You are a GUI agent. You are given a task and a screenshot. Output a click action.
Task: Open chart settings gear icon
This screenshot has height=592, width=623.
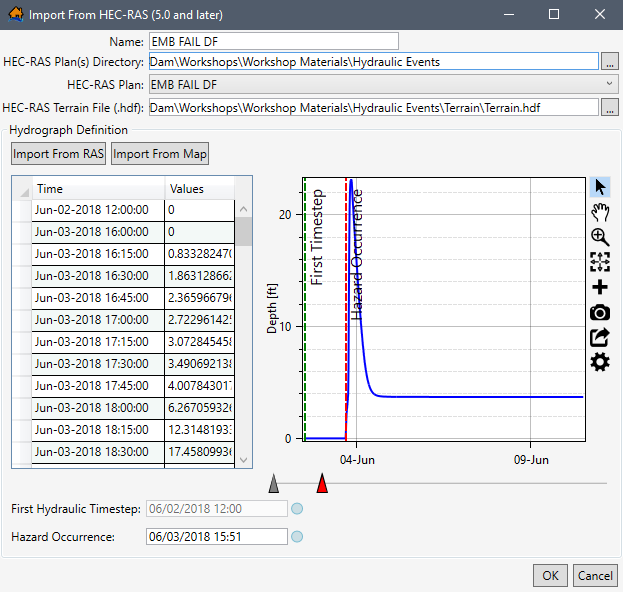click(600, 362)
